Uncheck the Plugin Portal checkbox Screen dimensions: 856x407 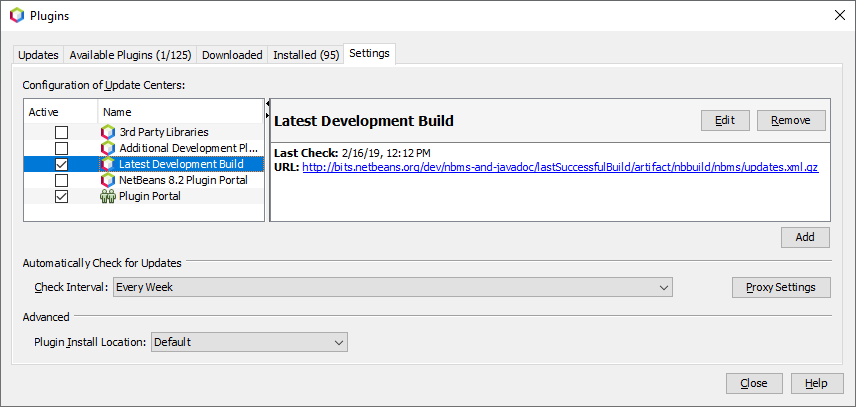(x=62, y=196)
